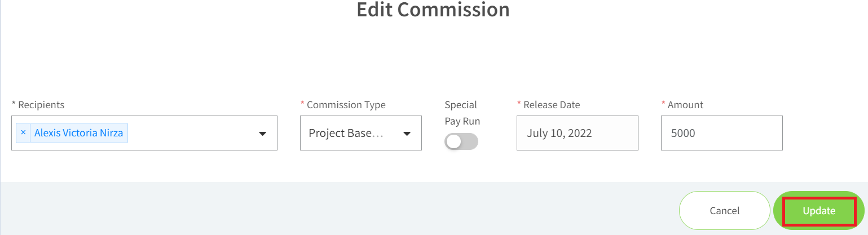Click the Special Pay Run label text
Image resolution: width=868 pixels, height=235 pixels.
462,113
